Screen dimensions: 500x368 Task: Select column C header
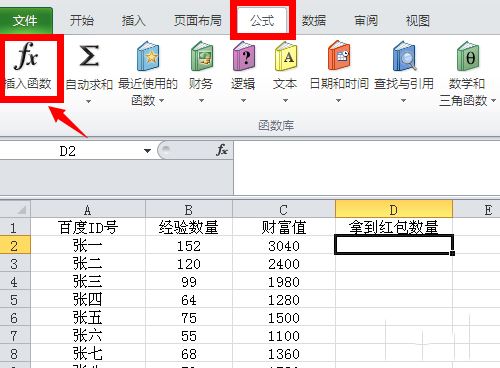284,210
